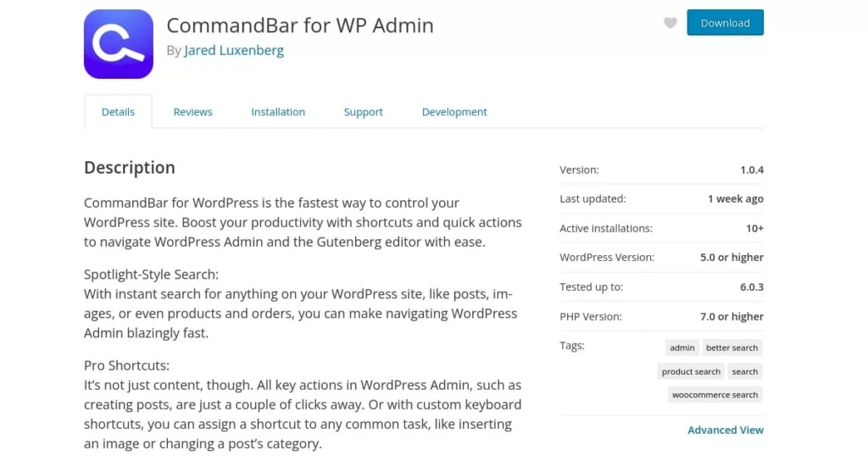Select the Details tab

pyautogui.click(x=118, y=112)
